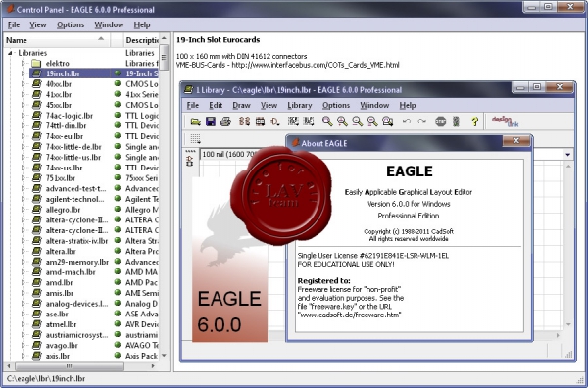This screenshot has height=388, width=588.
Task: Click the design link logo icon
Action: (505, 121)
